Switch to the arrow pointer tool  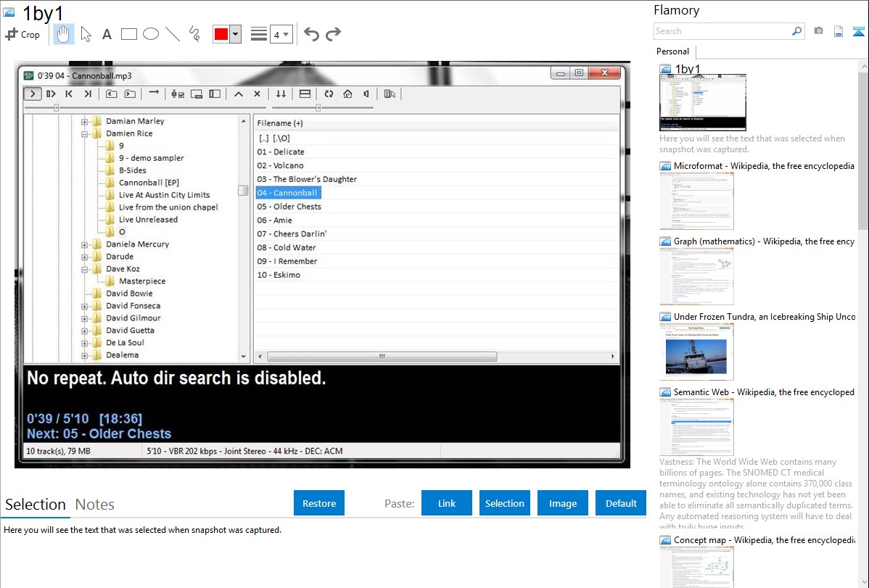click(86, 34)
